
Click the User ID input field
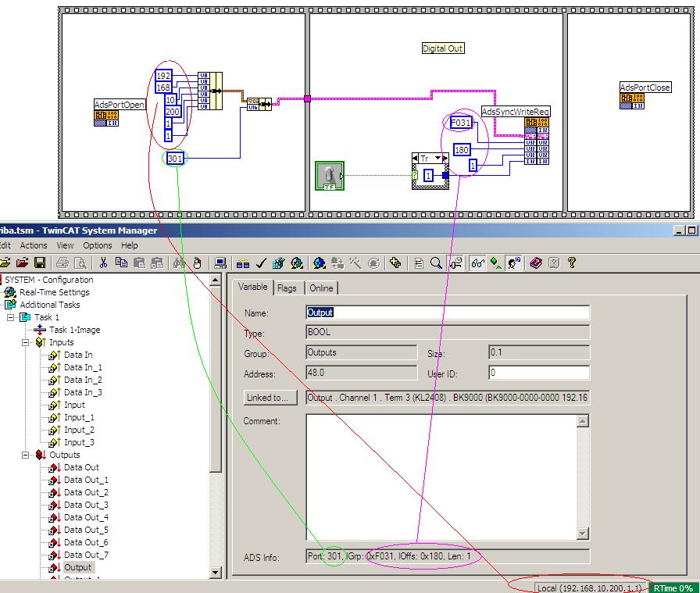tap(539, 373)
